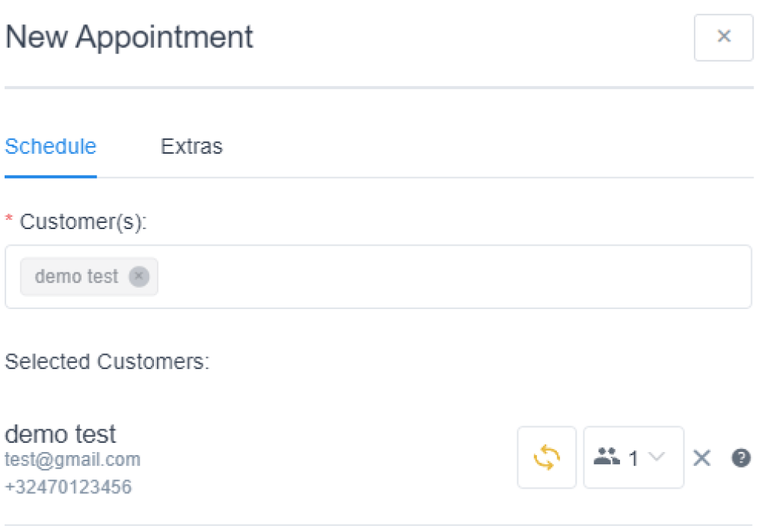This screenshot has height=532, width=780.
Task: Focus the Customer(s) selection field
Action: coord(449,276)
